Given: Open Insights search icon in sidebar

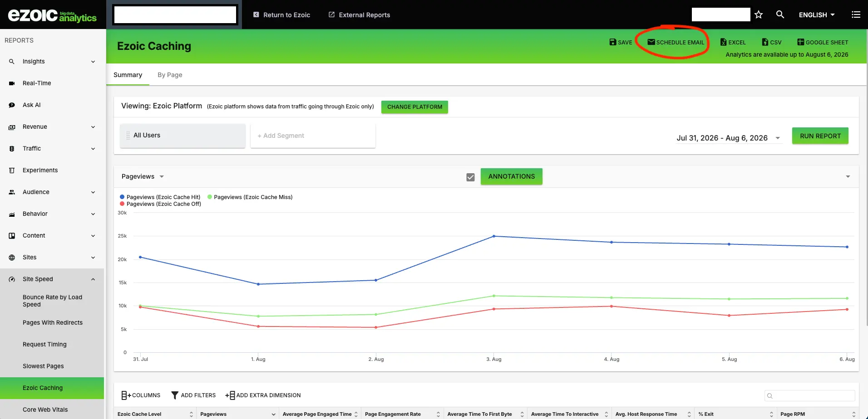Looking at the screenshot, I should [x=12, y=62].
